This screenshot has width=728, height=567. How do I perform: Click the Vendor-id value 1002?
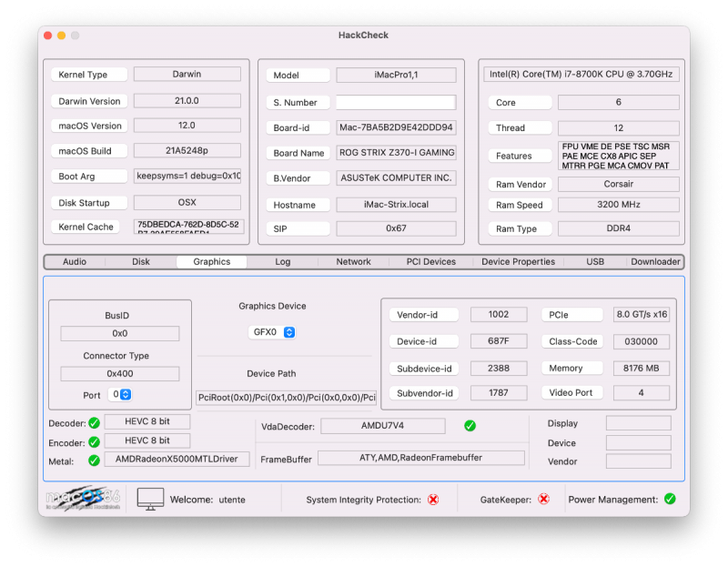pyautogui.click(x=499, y=314)
